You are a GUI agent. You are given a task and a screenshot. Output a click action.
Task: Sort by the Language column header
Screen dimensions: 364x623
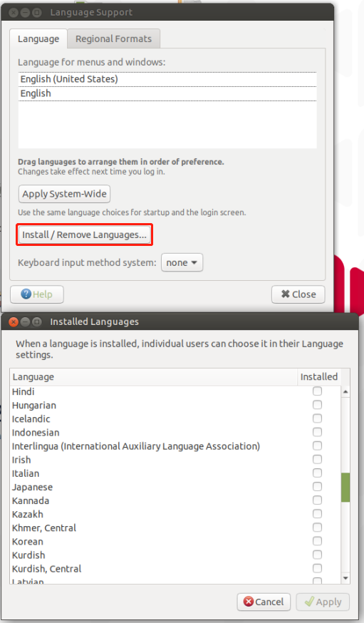154,376
